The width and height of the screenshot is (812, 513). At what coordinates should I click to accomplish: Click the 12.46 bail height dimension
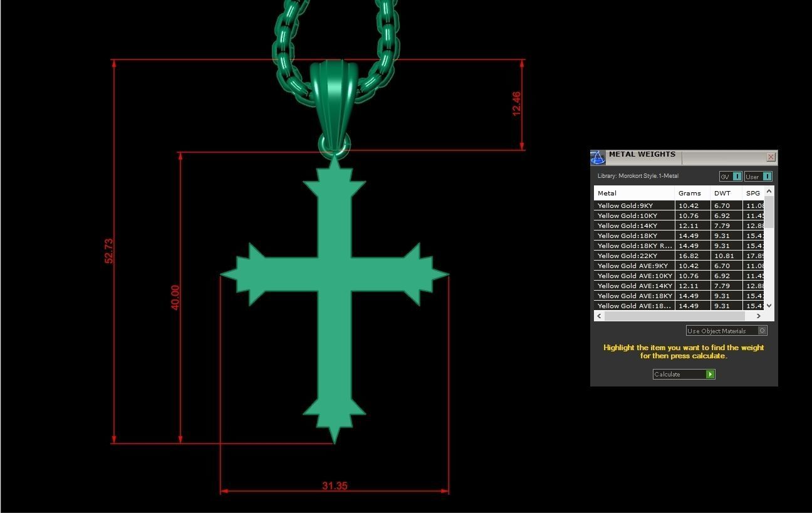[516, 104]
